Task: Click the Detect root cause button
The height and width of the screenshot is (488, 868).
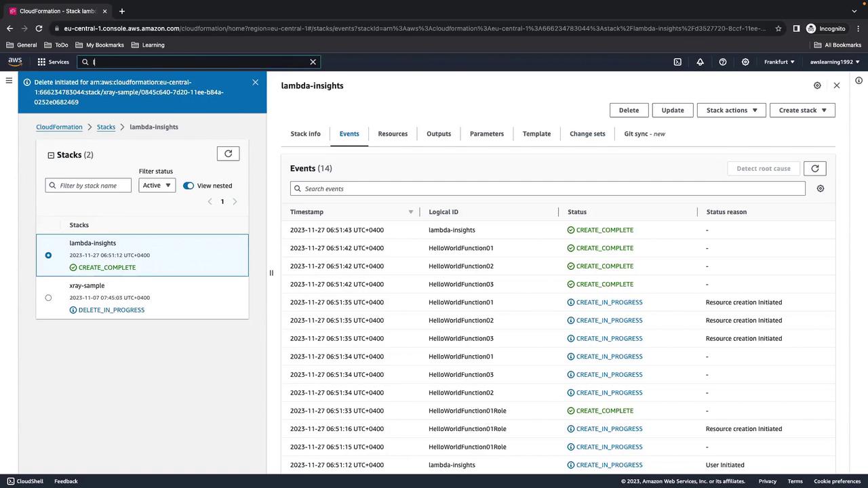Action: tap(764, 168)
